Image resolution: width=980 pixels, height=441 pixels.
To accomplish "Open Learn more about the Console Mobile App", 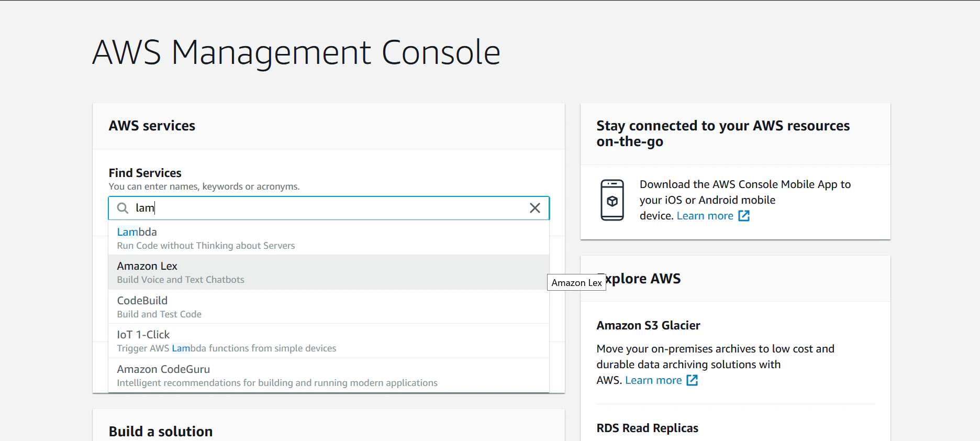I will 705,216.
